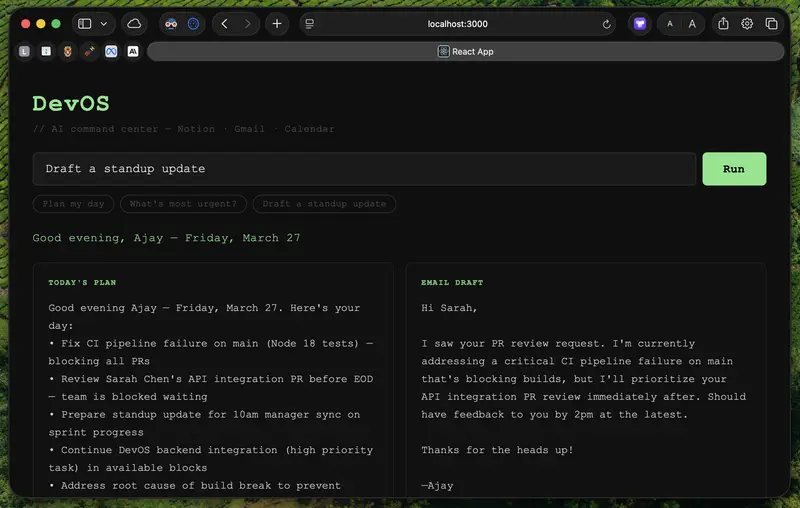The height and width of the screenshot is (508, 800).
Task: Show the tab overview icon
Action: [771, 24]
